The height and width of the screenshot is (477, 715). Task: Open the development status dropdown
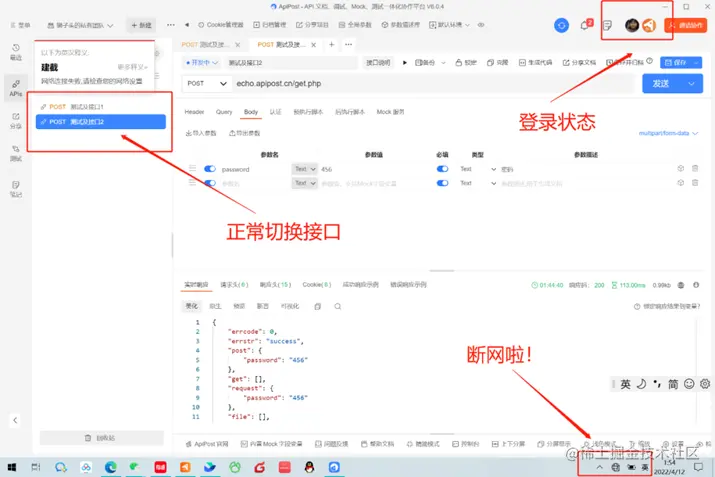point(202,62)
